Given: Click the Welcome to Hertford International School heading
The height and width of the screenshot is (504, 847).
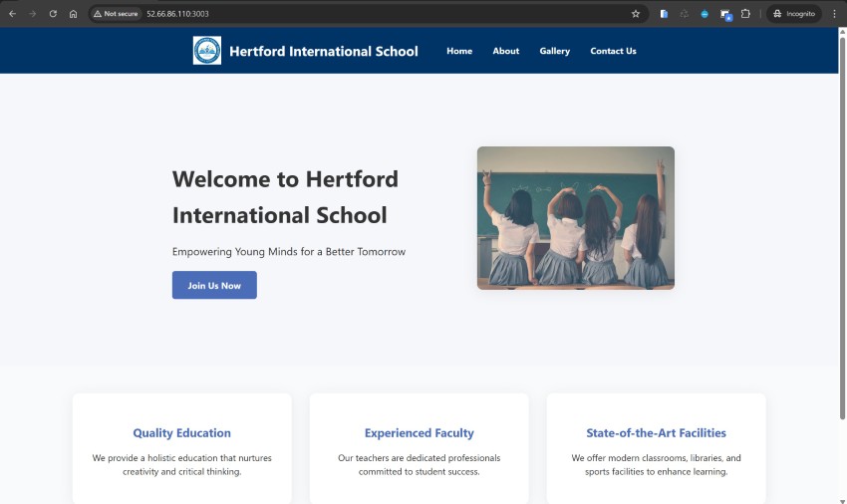Looking at the screenshot, I should (285, 197).
